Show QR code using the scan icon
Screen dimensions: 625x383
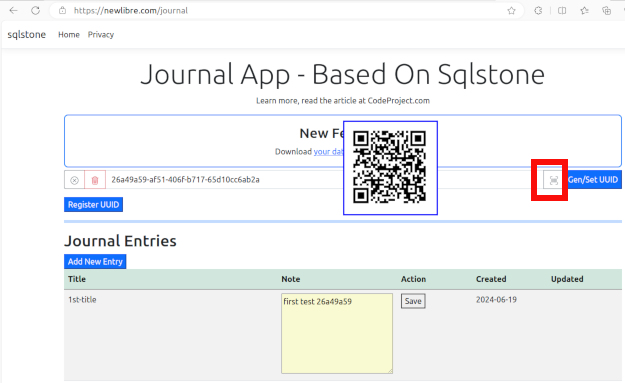coord(553,181)
